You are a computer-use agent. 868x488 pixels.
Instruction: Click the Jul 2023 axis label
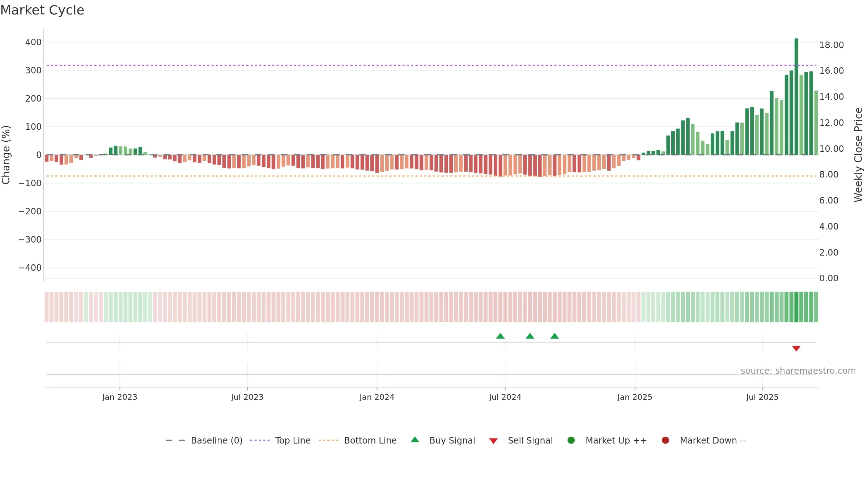click(247, 397)
